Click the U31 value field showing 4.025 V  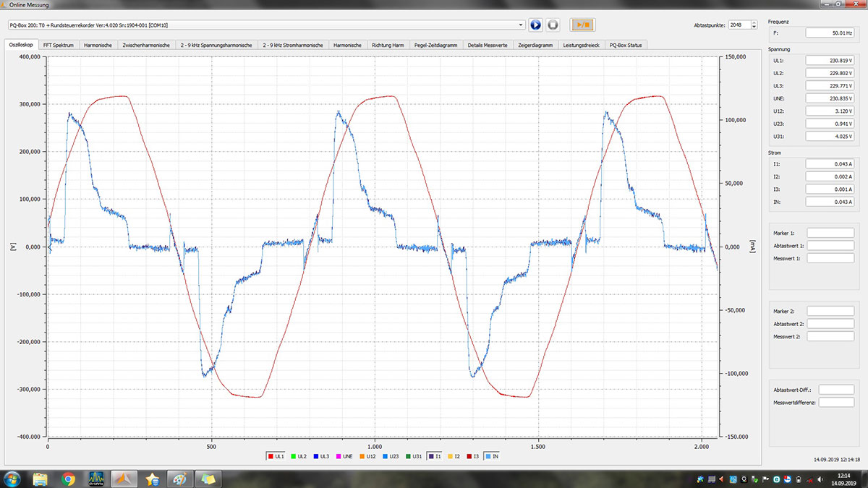coord(830,137)
